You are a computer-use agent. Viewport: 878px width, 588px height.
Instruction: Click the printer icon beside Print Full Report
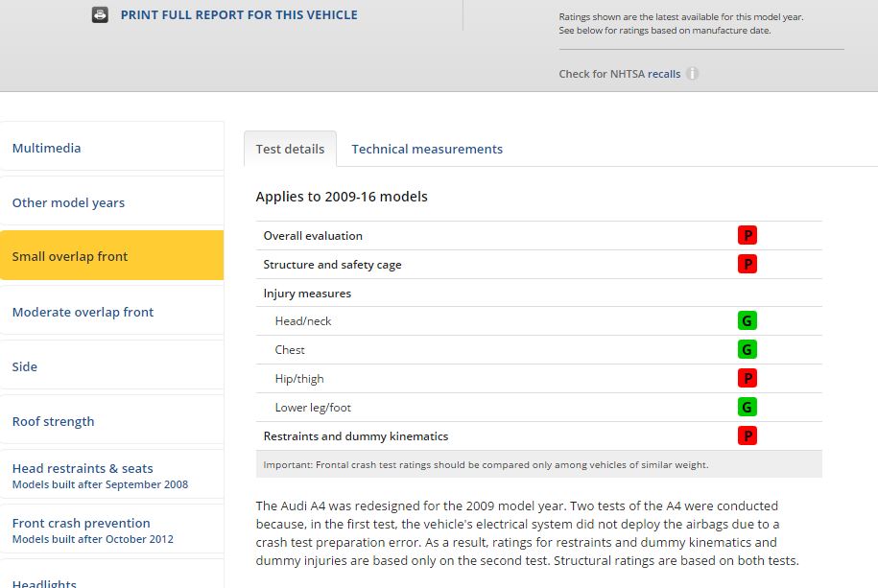pos(100,14)
